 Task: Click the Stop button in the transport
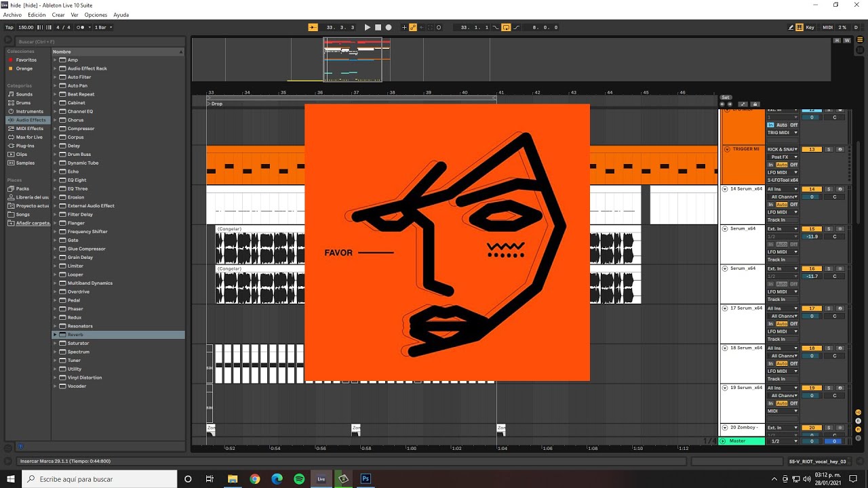pyautogui.click(x=378, y=27)
